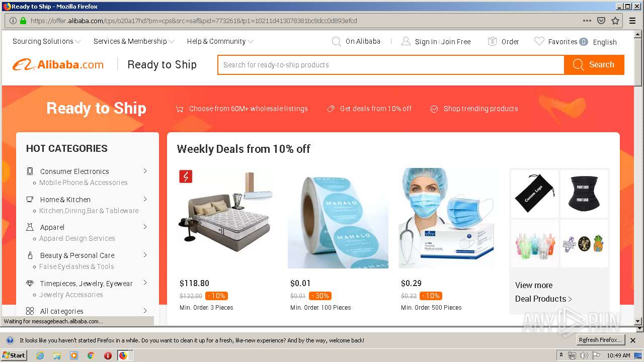Open the Order clipboard icon
The image size is (644, 362).
pyautogui.click(x=493, y=42)
